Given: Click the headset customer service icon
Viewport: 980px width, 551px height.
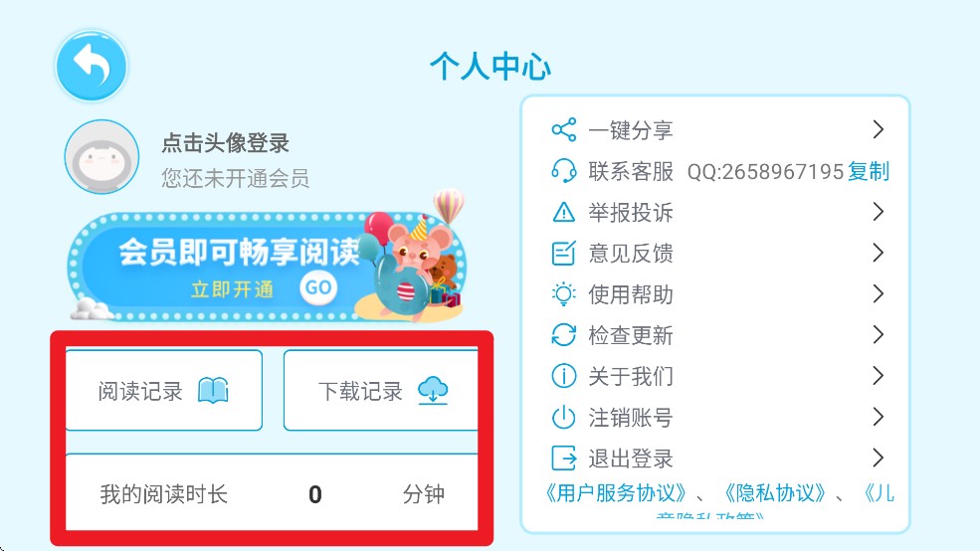Looking at the screenshot, I should pos(564,170).
